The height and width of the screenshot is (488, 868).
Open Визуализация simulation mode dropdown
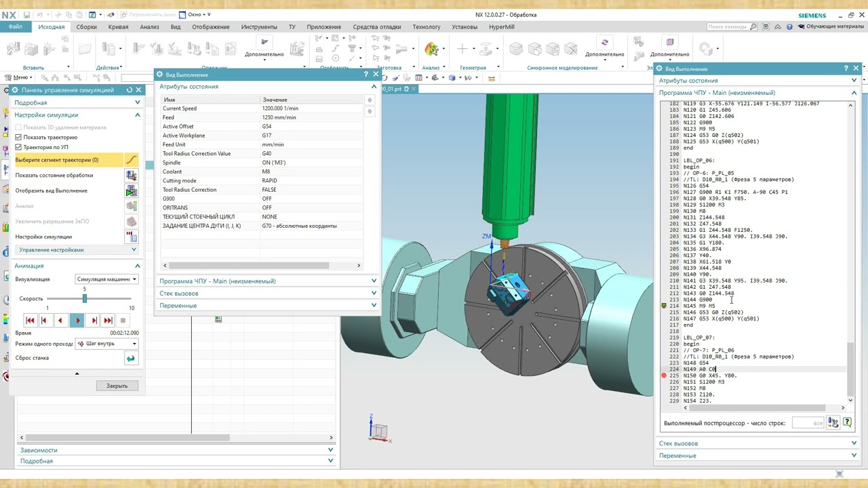tap(106, 279)
